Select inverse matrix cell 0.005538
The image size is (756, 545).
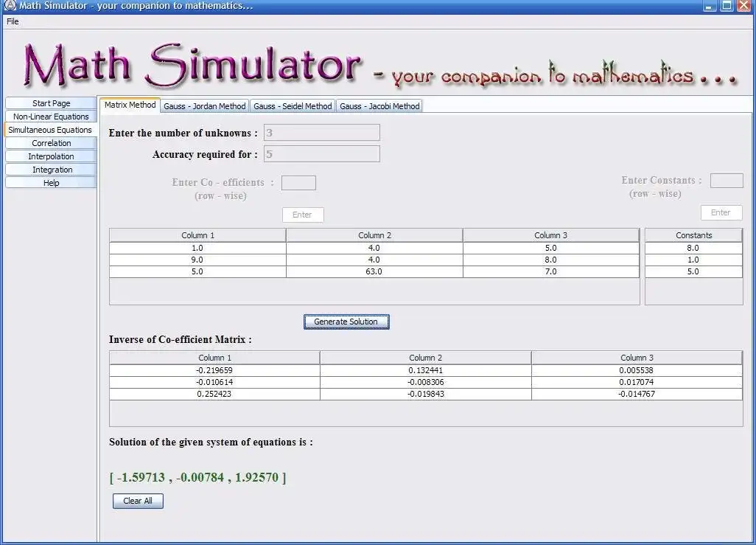click(637, 370)
